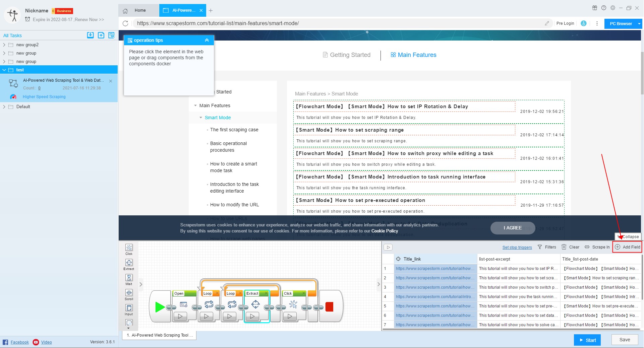The height and width of the screenshot is (348, 644).
Task: Expand the Default task group
Action: click(4, 107)
